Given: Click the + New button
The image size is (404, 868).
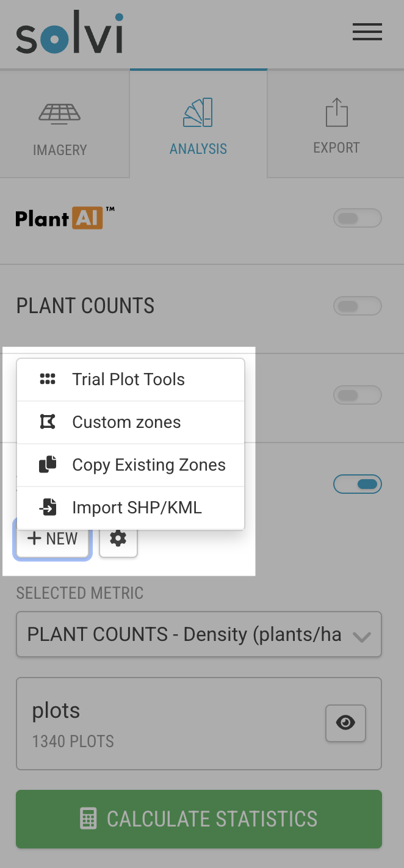Looking at the screenshot, I should (x=53, y=538).
